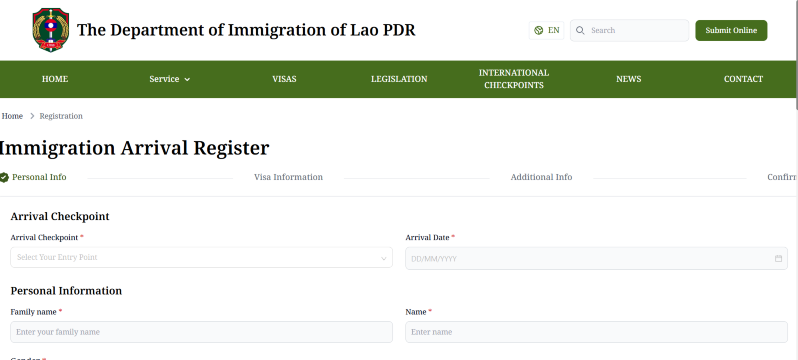This screenshot has width=798, height=360.
Task: Click the Immigration Arrival Register heading
Action: [x=133, y=148]
